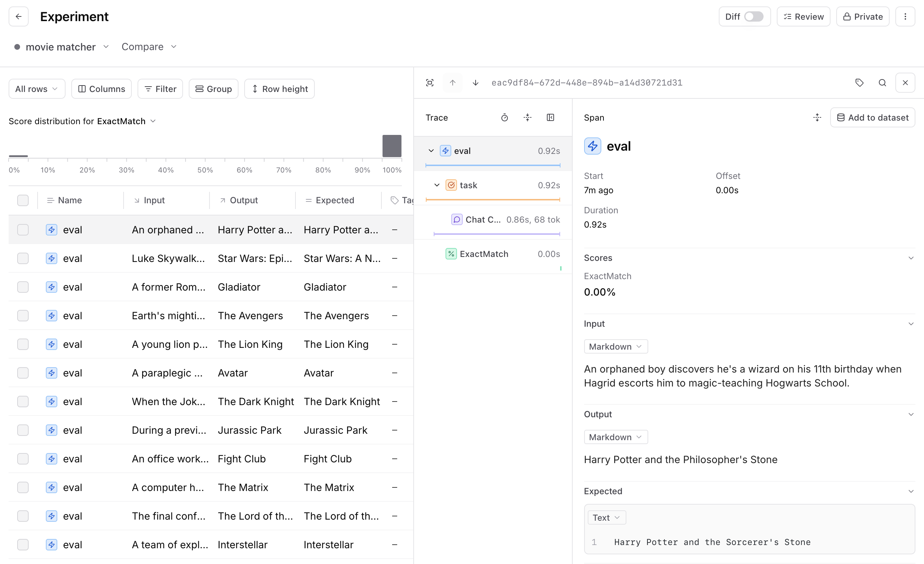Toggle the trace panel layout icon
Image resolution: width=924 pixels, height=564 pixels.
click(550, 118)
